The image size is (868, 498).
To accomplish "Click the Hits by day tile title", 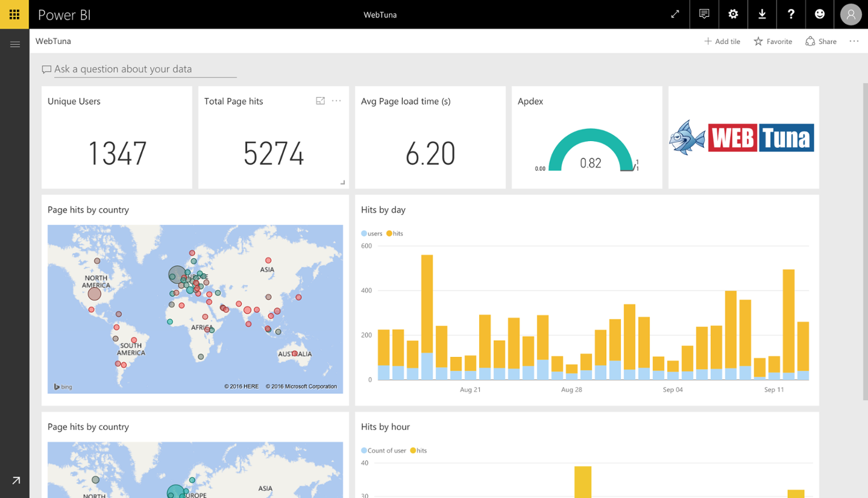I will coord(383,210).
